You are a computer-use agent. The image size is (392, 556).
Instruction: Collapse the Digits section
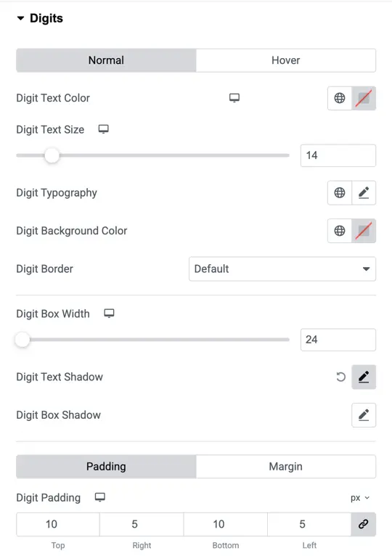pyautogui.click(x=20, y=18)
